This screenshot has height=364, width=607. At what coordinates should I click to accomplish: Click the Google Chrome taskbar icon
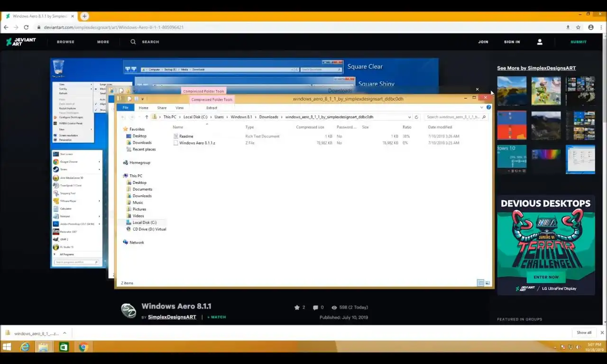[83, 347]
